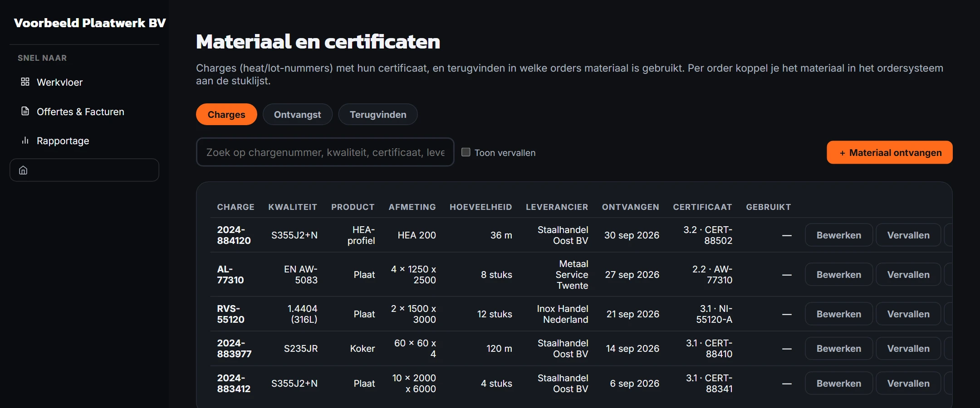This screenshot has width=980, height=408.
Task: Select charge number 2024-884120
Action: (234, 235)
